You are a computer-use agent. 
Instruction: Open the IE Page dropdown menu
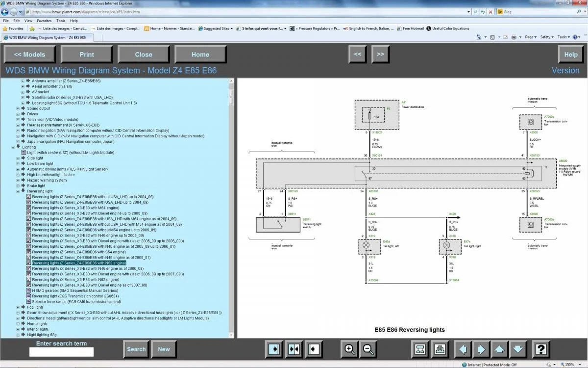click(x=530, y=37)
